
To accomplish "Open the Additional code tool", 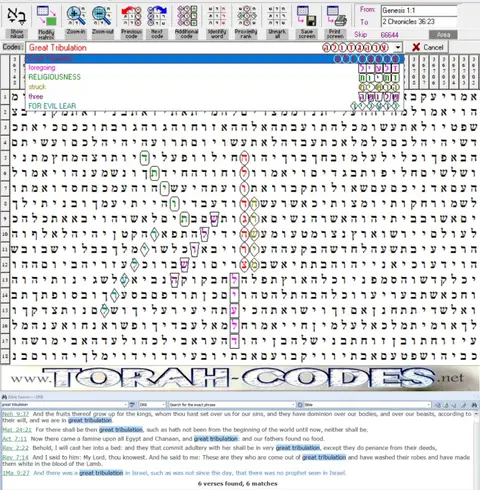I will point(187,15).
